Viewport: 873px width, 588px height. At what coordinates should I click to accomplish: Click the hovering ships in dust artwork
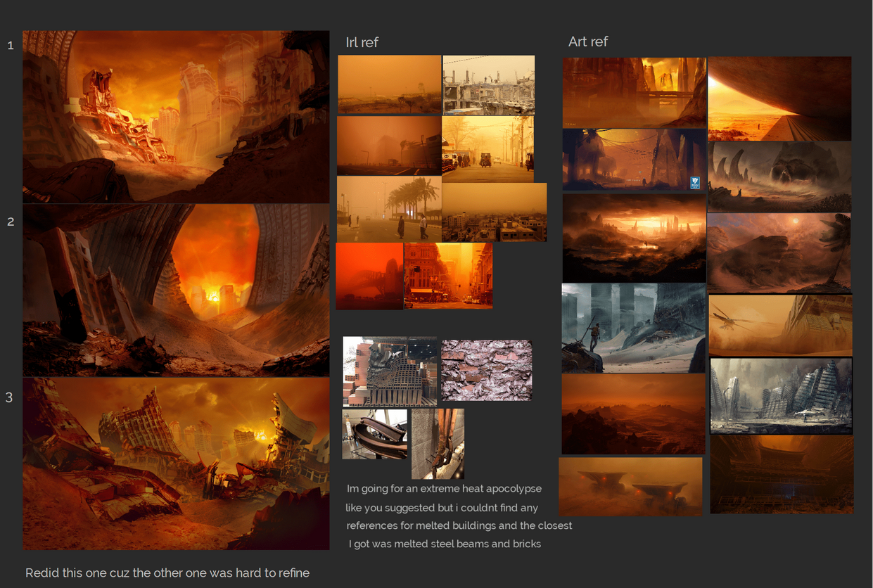(x=630, y=486)
